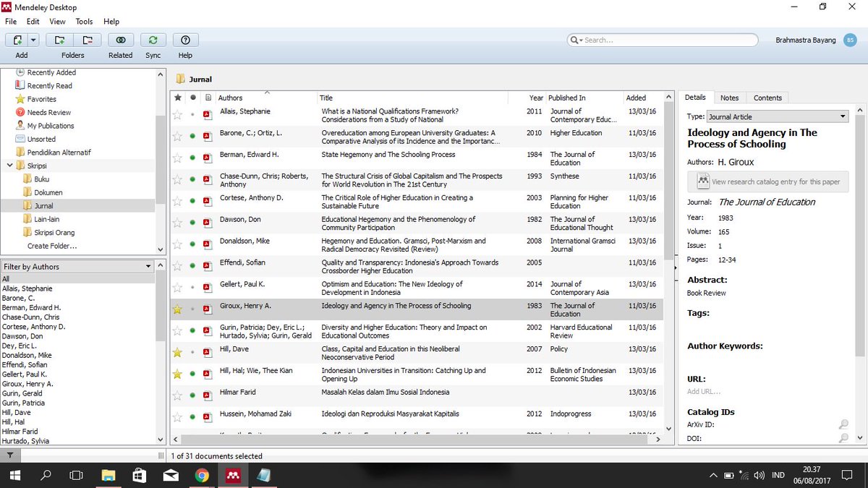Screen dimensions: 868x488
Task: Switch to the Notes tab
Action: pos(729,98)
